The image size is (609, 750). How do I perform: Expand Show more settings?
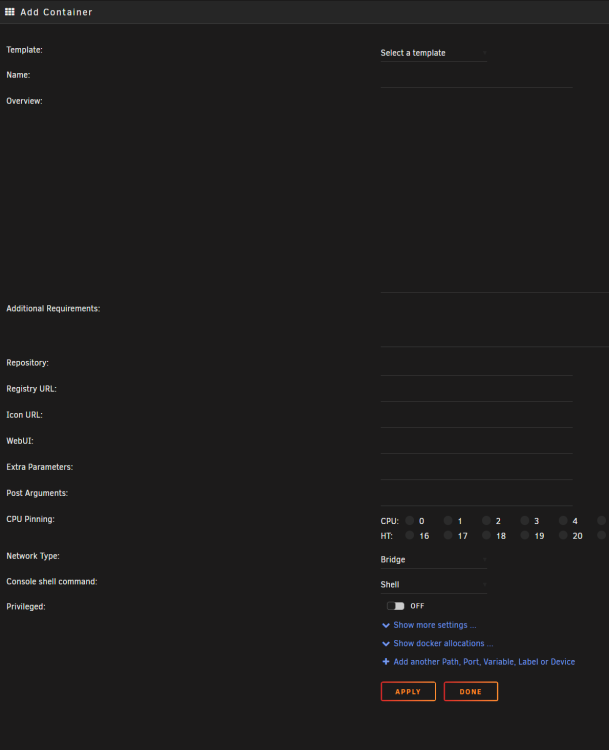point(434,625)
